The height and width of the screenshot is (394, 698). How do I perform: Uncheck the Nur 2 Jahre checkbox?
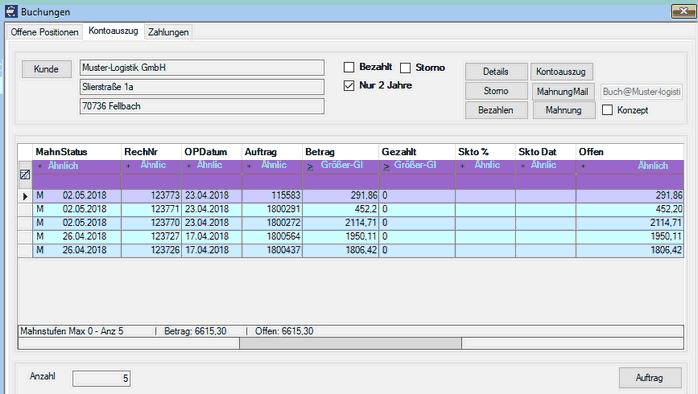[349, 85]
